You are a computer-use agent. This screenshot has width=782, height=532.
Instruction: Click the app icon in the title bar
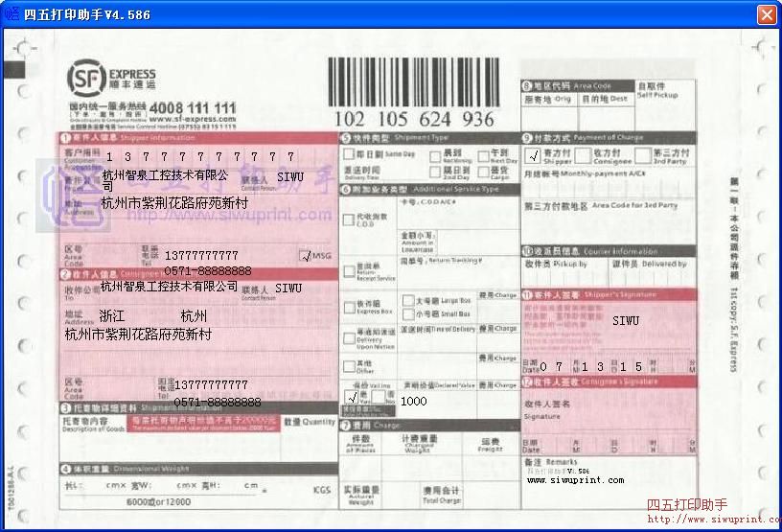pyautogui.click(x=11, y=14)
